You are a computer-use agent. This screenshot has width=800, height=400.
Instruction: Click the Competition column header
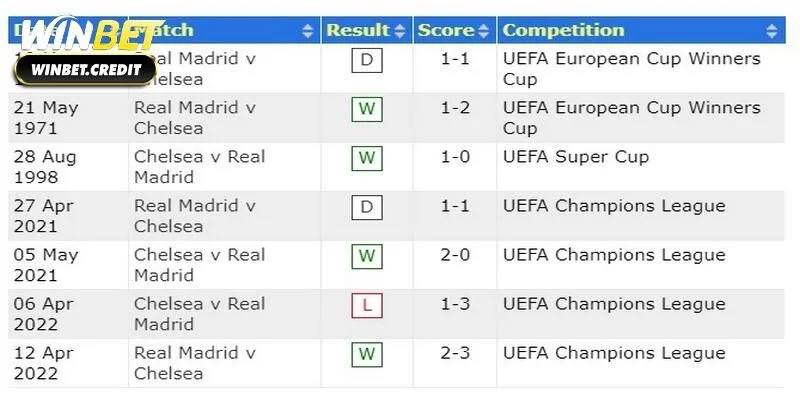click(641, 30)
